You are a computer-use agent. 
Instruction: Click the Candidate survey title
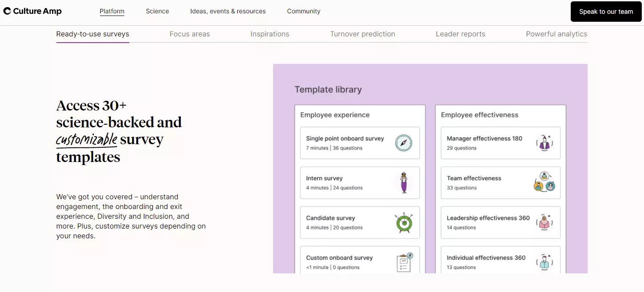pyautogui.click(x=330, y=218)
